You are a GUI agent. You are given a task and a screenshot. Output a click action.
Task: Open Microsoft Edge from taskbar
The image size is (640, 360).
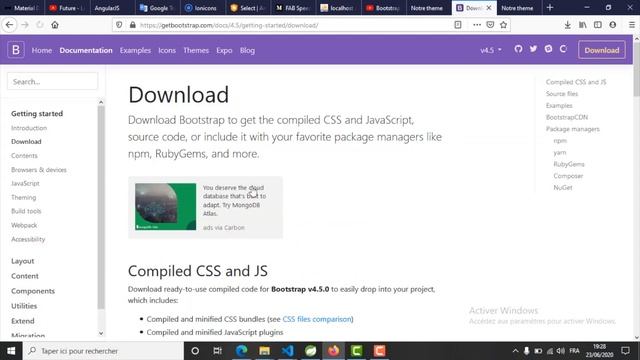tap(242, 351)
